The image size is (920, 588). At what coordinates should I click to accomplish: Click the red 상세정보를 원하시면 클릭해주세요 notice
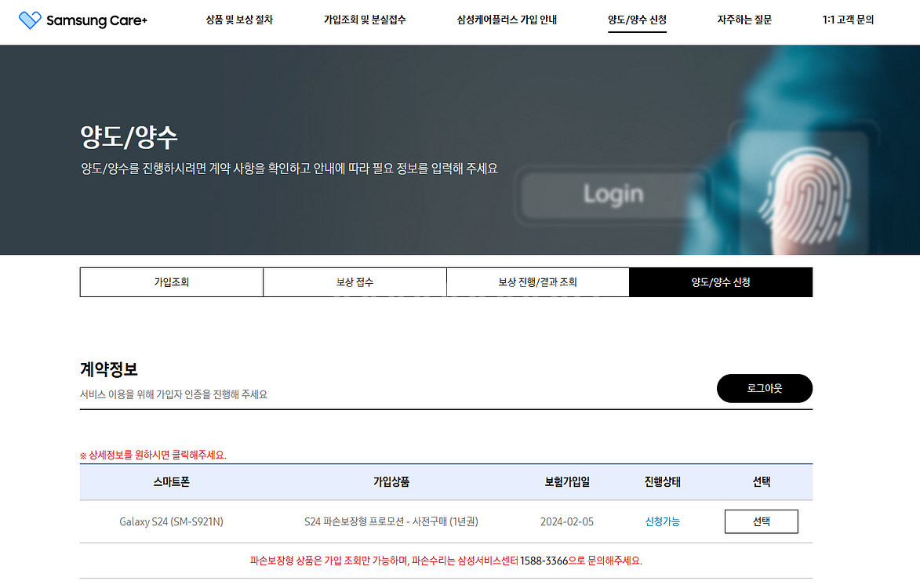tap(153, 455)
